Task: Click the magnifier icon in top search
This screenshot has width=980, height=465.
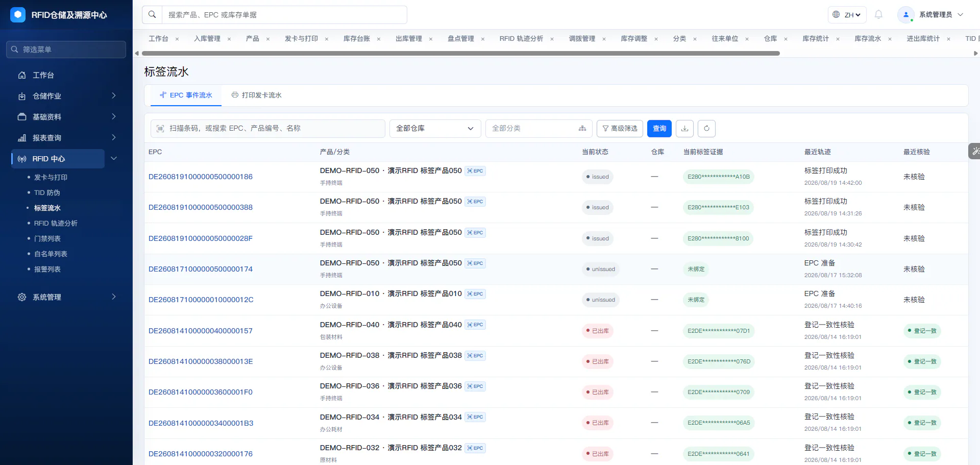Action: [152, 15]
